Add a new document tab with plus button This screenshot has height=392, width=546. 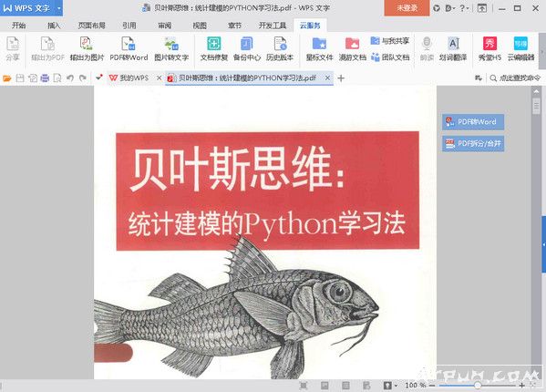point(341,78)
